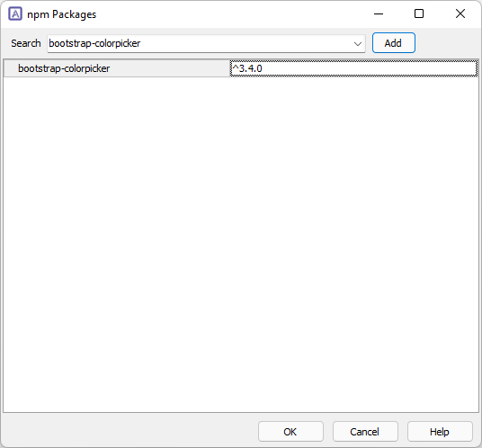The width and height of the screenshot is (482, 448).
Task: Click the Search label text
Action: [26, 43]
